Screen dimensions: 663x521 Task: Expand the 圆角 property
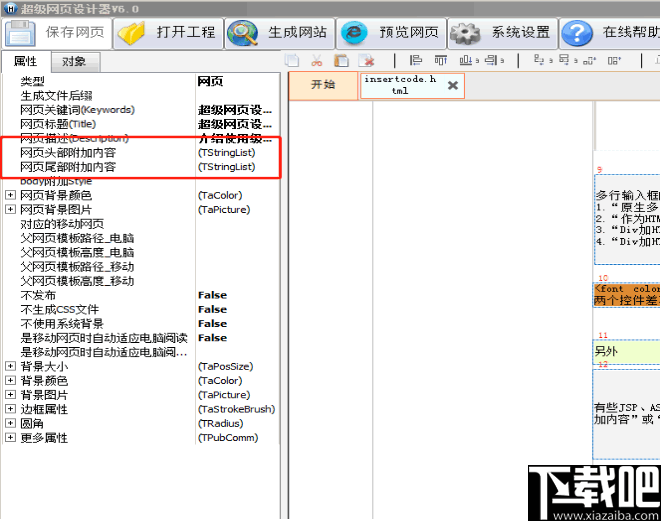[10, 423]
